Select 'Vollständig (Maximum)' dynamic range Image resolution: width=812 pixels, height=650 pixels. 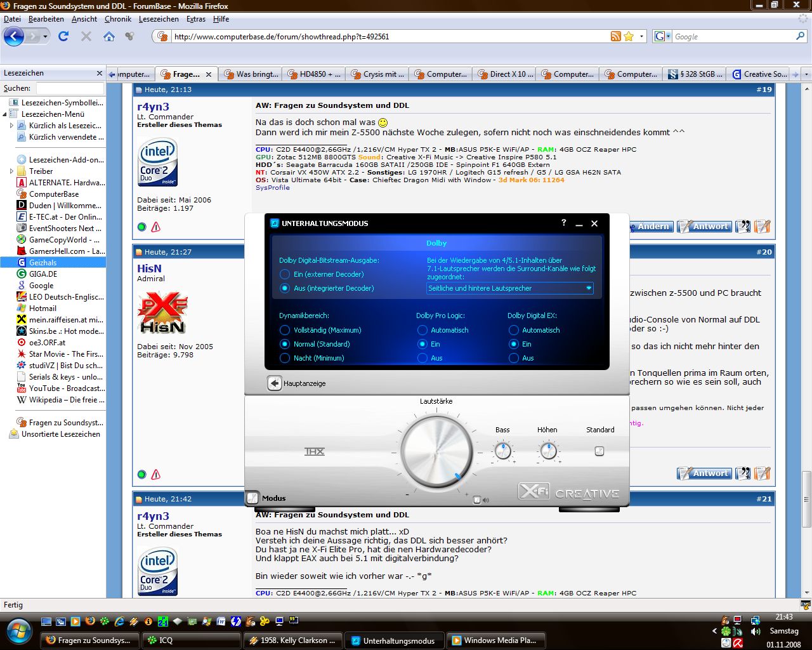(285, 330)
